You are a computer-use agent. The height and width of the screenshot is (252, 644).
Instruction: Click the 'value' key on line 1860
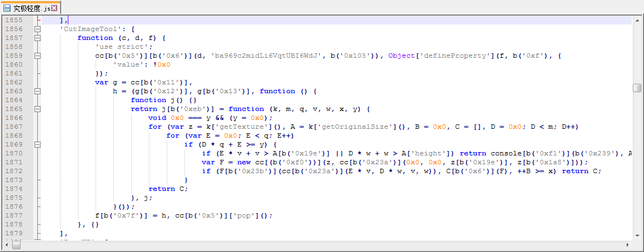pos(129,64)
